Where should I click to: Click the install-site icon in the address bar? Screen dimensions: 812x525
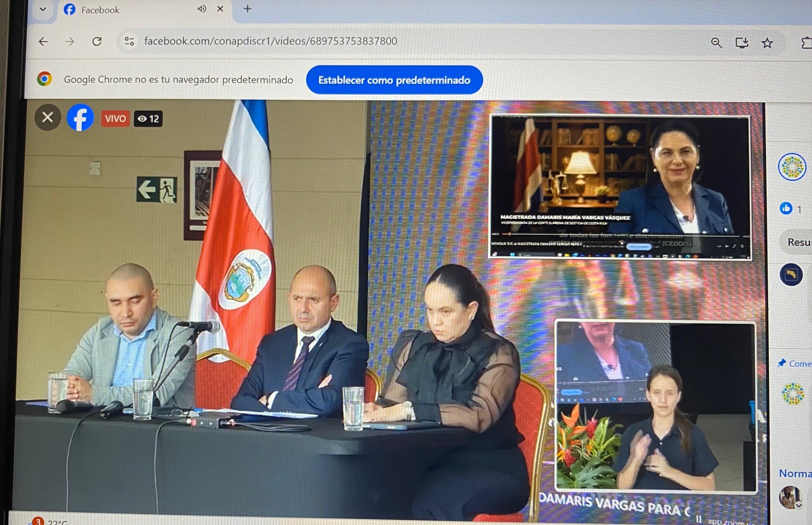click(x=742, y=43)
